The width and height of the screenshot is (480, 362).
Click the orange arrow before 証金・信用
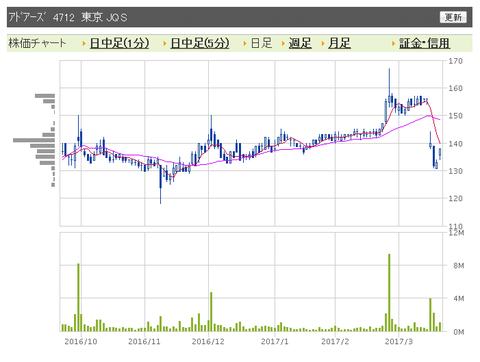click(394, 43)
